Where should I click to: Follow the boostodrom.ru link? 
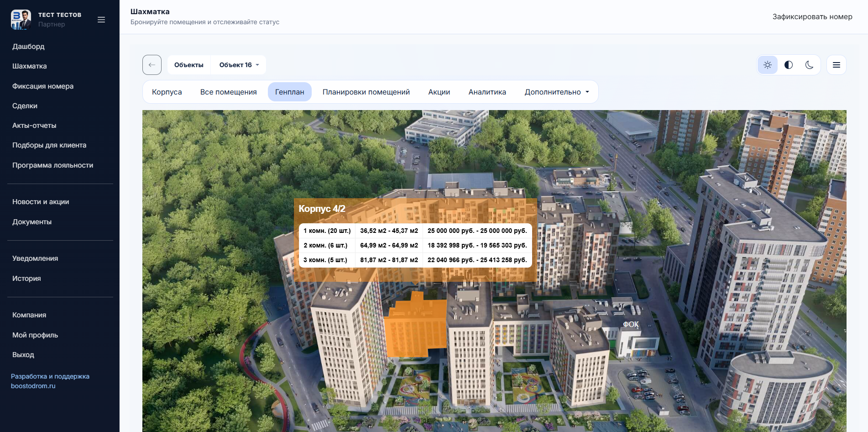[x=33, y=386]
